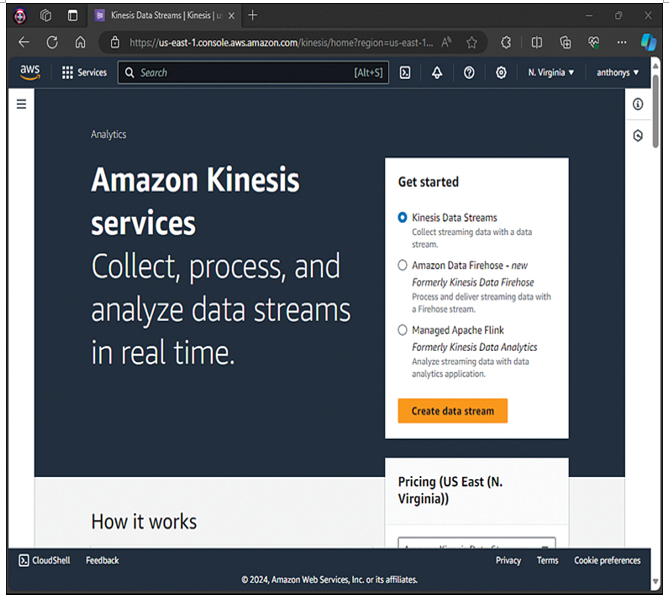Open the AWS help question mark menu
669x603 pixels.
[x=469, y=73]
